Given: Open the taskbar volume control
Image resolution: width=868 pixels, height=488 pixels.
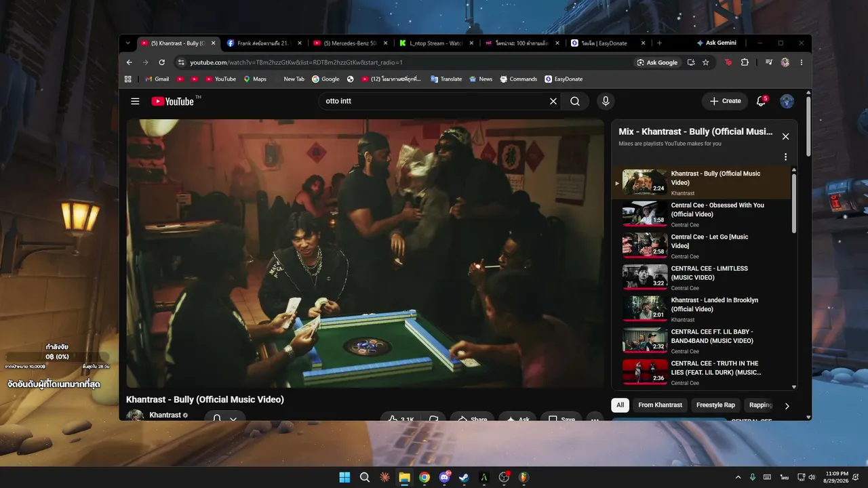Looking at the screenshot, I should (812, 477).
